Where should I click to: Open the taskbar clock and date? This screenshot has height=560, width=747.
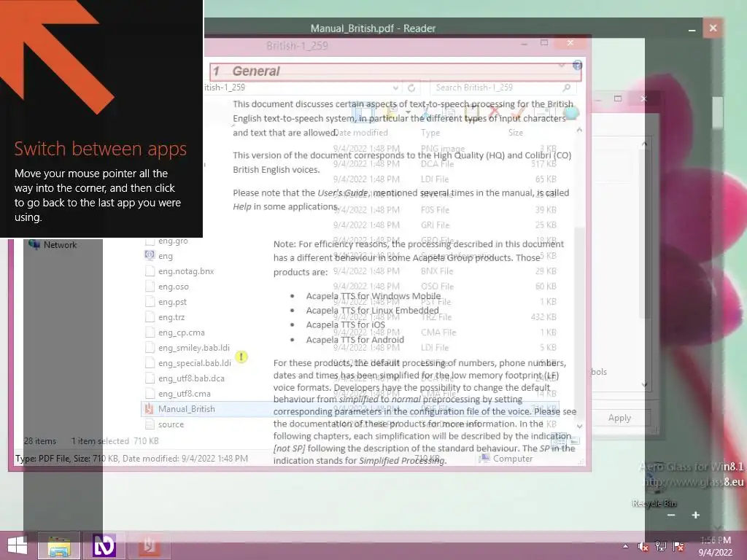pos(716,546)
